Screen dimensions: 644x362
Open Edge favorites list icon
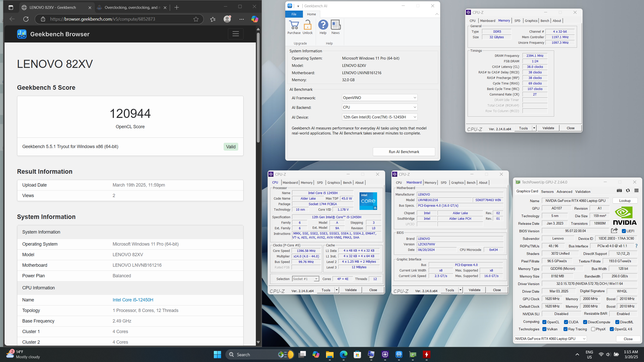(213, 19)
